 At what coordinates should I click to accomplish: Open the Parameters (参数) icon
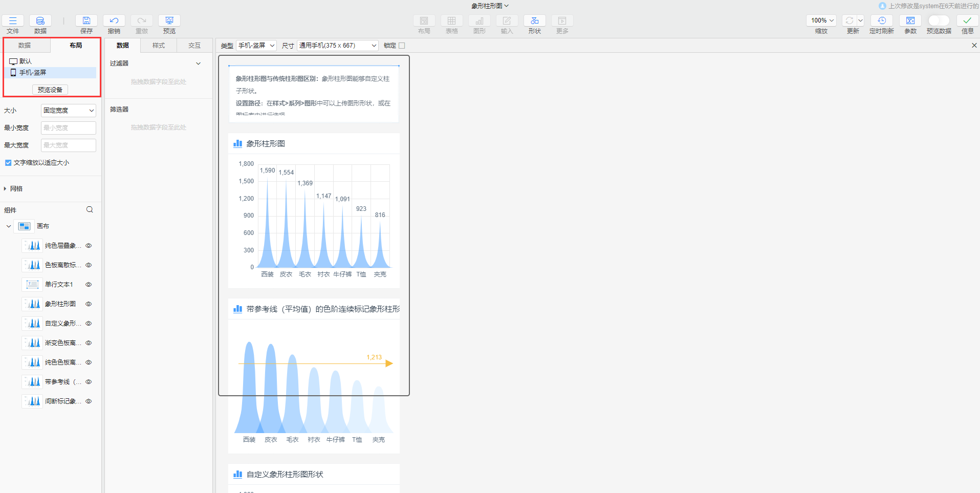click(x=910, y=21)
